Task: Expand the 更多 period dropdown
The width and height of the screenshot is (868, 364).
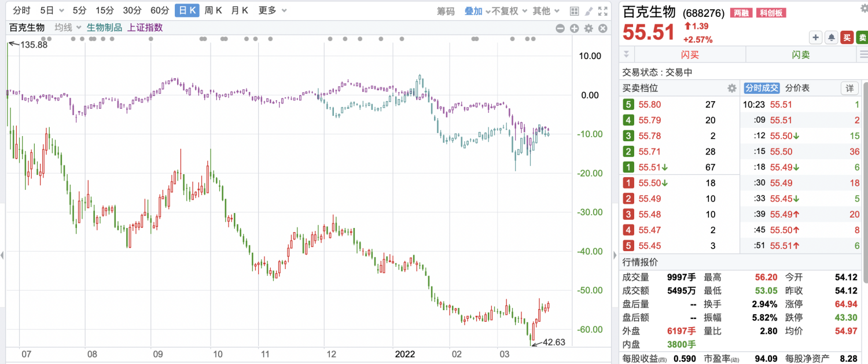Action: tap(271, 10)
